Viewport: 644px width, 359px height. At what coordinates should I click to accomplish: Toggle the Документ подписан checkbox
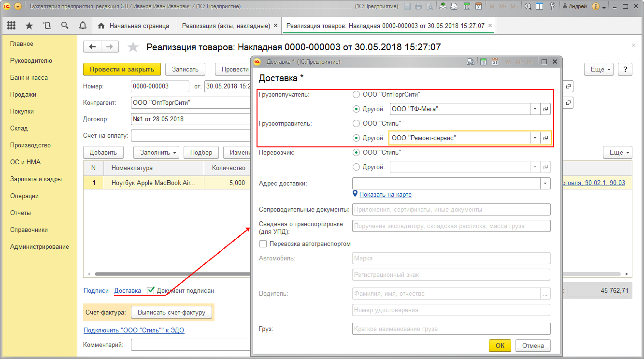[151, 290]
